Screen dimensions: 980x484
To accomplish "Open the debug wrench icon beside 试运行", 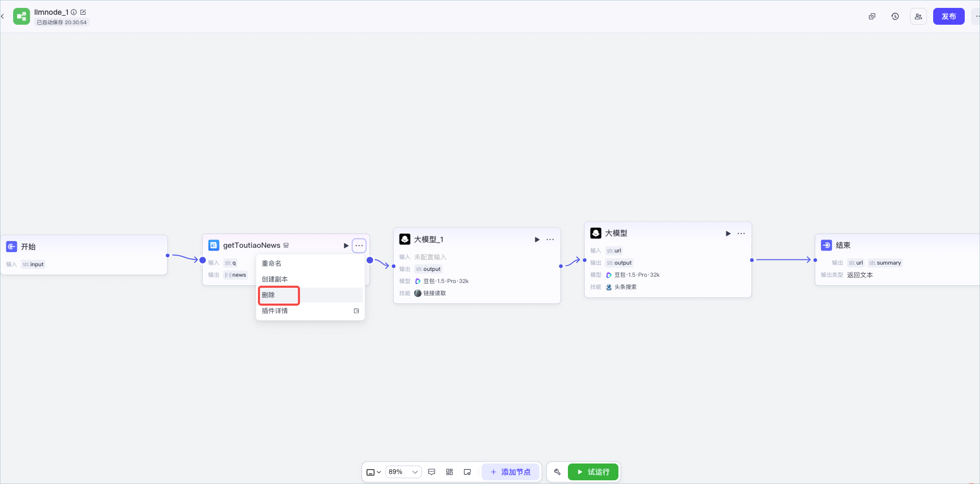I will click(x=557, y=472).
